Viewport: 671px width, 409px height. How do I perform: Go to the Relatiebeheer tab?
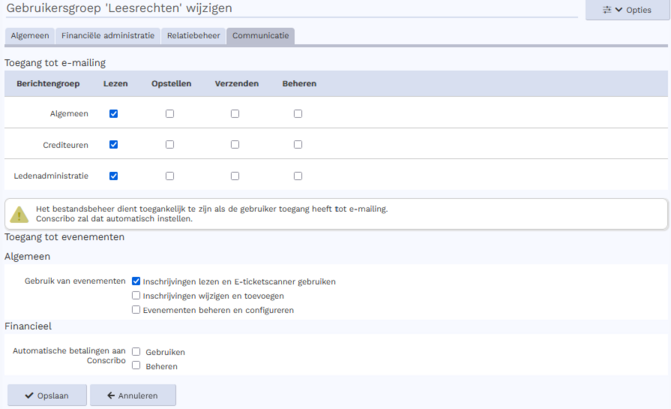click(x=193, y=36)
